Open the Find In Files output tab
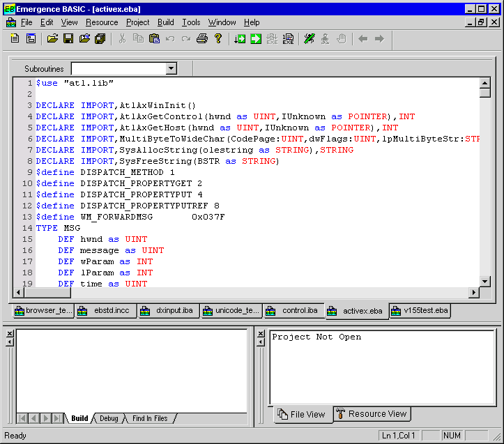Viewport: 504px width, 444px height. tap(150, 418)
